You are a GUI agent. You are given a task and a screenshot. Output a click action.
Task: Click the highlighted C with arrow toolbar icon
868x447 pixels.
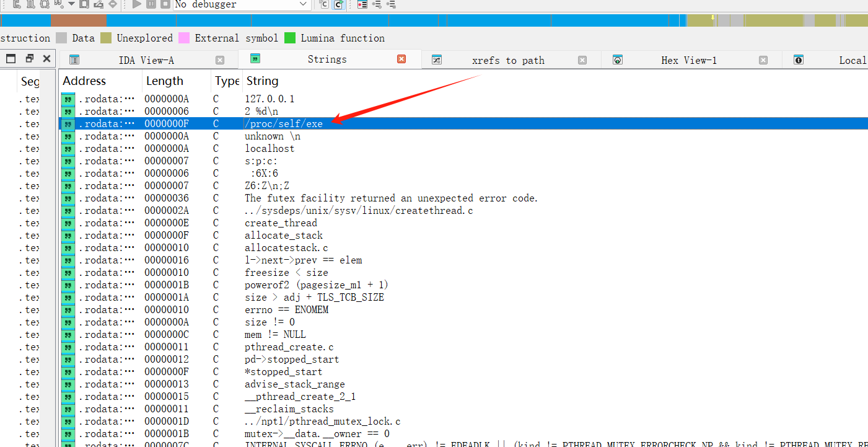338,4
